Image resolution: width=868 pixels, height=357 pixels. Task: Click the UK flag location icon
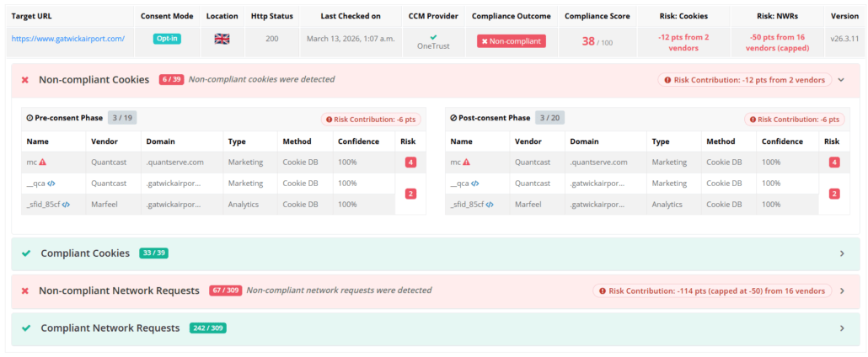point(222,40)
